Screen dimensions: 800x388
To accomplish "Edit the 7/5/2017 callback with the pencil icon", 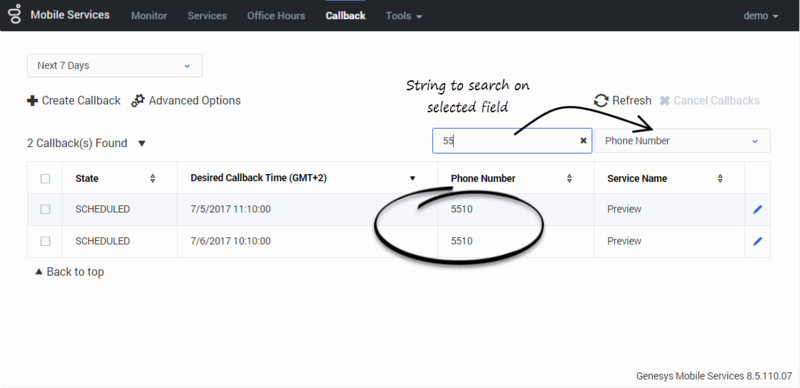I will click(x=757, y=209).
